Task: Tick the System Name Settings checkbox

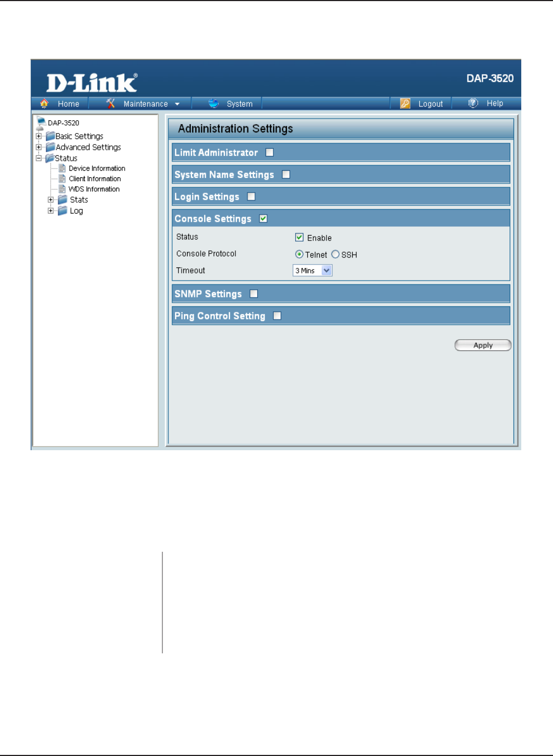Action: 286,175
